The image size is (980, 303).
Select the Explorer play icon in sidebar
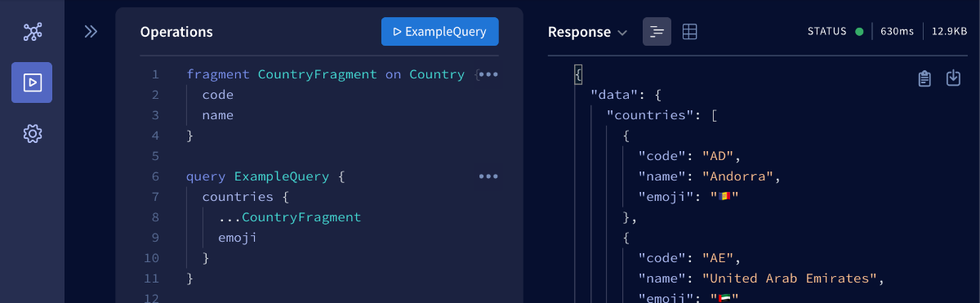[32, 82]
